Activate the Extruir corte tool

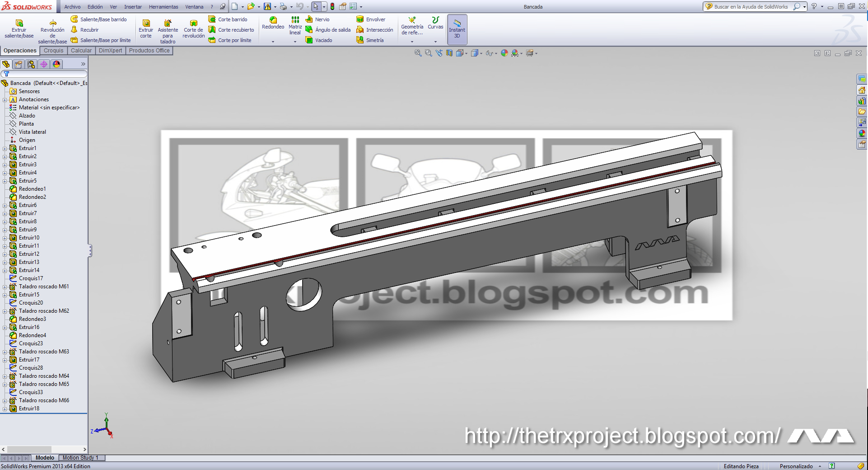click(146, 28)
